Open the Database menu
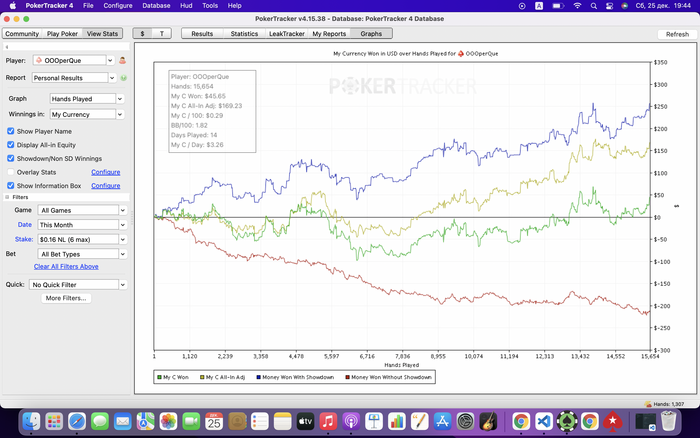 pyautogui.click(x=156, y=6)
